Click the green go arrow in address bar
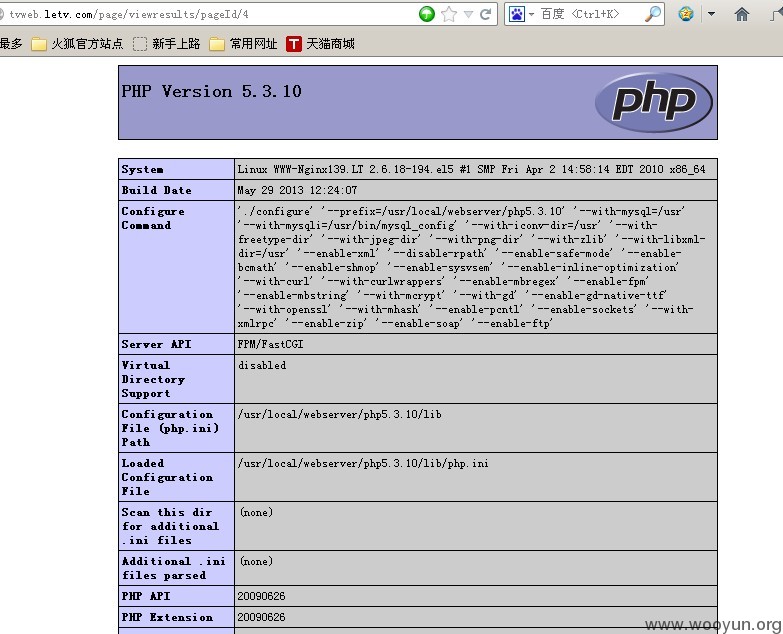The width and height of the screenshot is (783, 634). coord(426,14)
